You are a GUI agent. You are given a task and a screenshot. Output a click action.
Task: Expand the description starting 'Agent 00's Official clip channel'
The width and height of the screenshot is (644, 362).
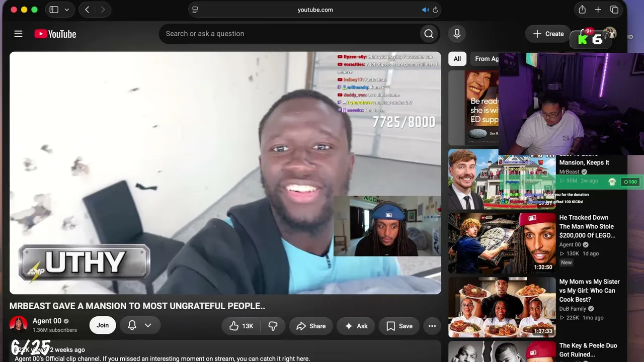coord(162,358)
